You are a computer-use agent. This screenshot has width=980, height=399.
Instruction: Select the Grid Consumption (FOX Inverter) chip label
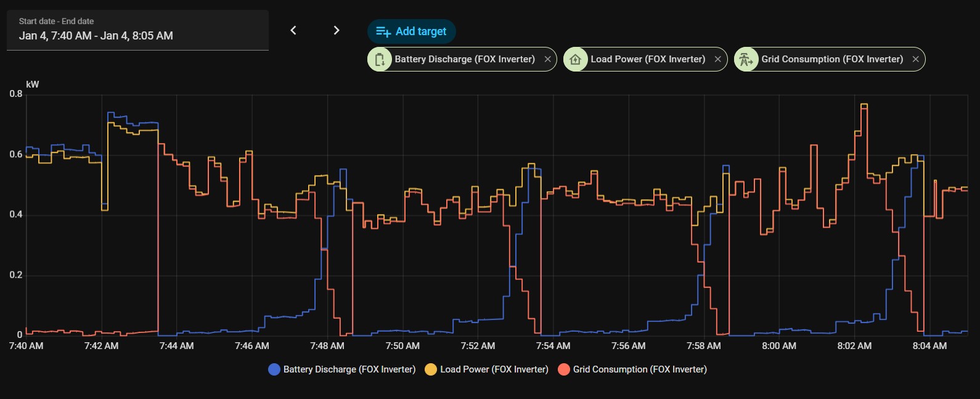pyautogui.click(x=832, y=59)
